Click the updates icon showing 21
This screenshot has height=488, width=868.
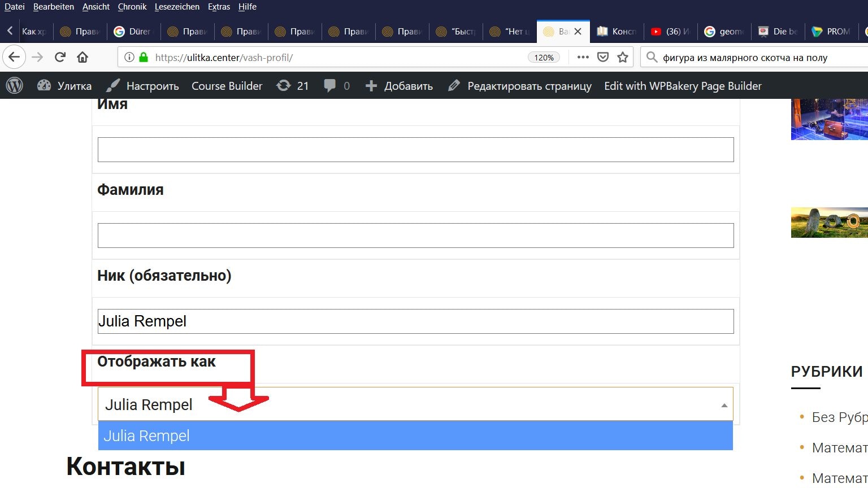click(x=292, y=86)
